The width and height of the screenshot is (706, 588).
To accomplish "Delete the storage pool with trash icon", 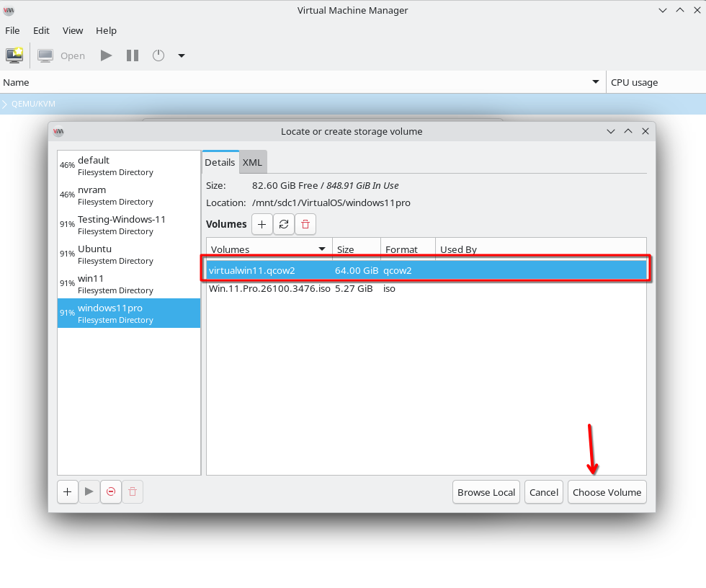I will (x=133, y=491).
